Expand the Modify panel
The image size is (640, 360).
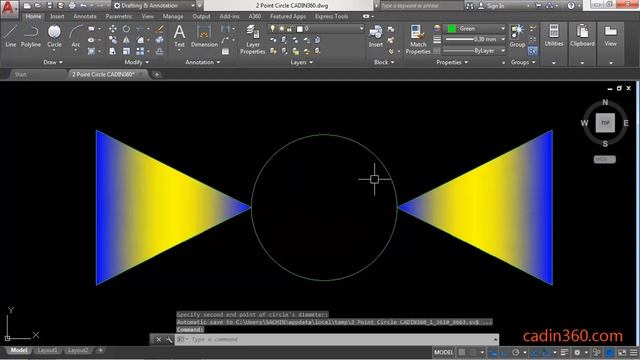(x=137, y=62)
